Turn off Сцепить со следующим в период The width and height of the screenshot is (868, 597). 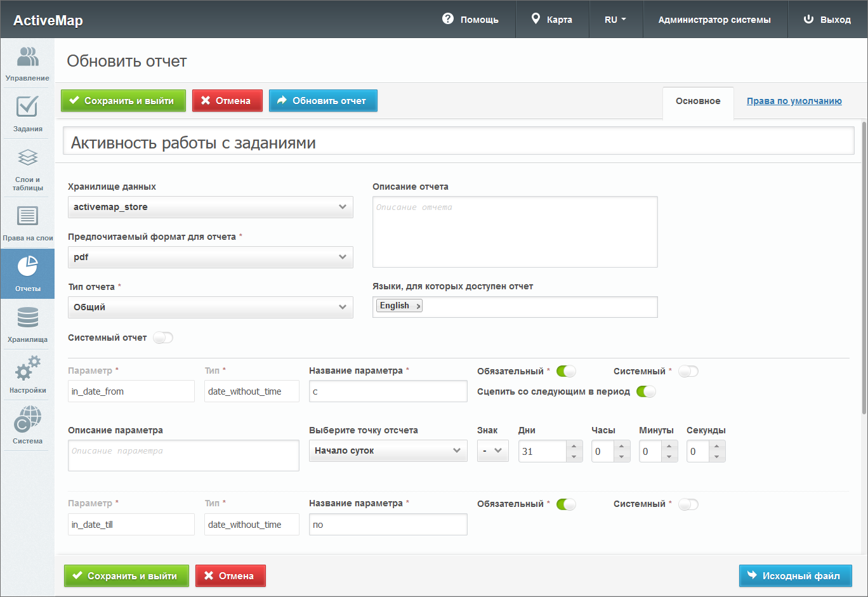tap(646, 391)
